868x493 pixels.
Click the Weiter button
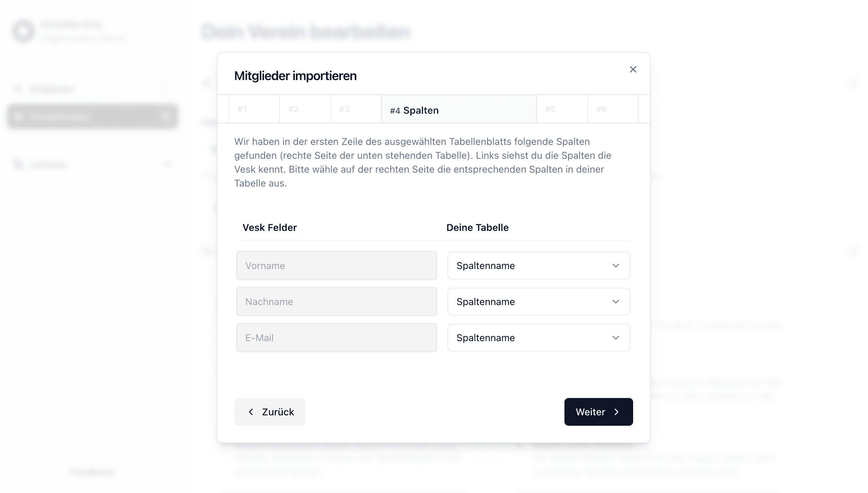(598, 412)
